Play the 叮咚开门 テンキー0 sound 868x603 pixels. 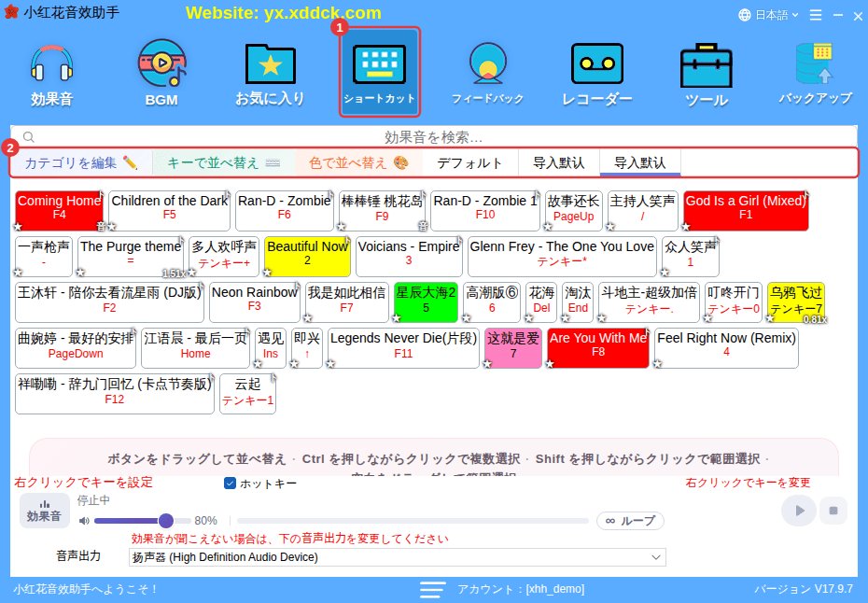[x=734, y=302]
